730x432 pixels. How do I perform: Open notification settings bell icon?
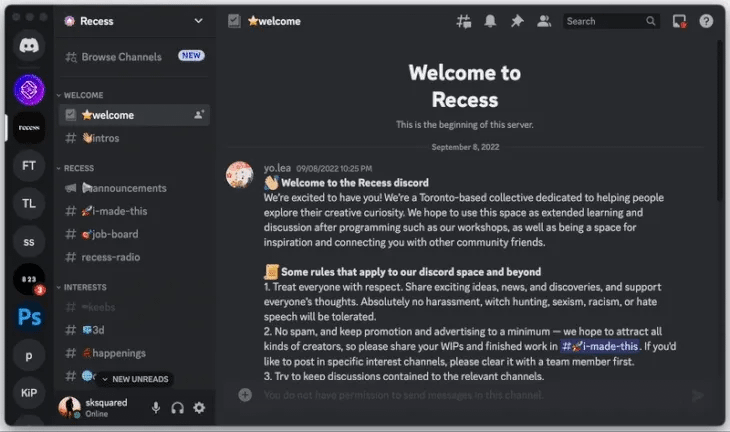490,21
